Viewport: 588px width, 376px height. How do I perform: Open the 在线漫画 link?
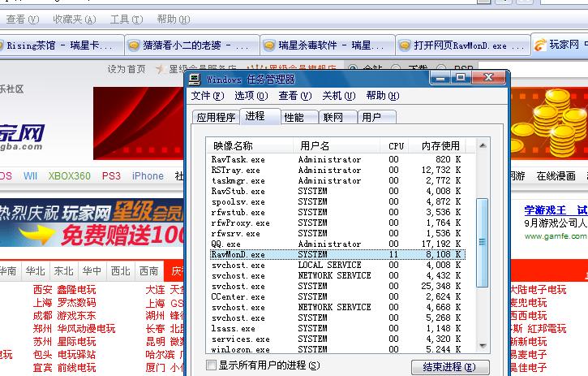556,175
